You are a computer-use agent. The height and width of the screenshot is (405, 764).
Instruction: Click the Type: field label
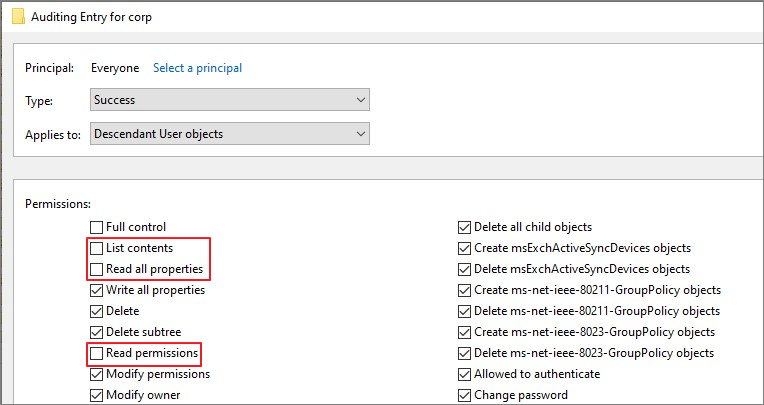click(x=39, y=101)
